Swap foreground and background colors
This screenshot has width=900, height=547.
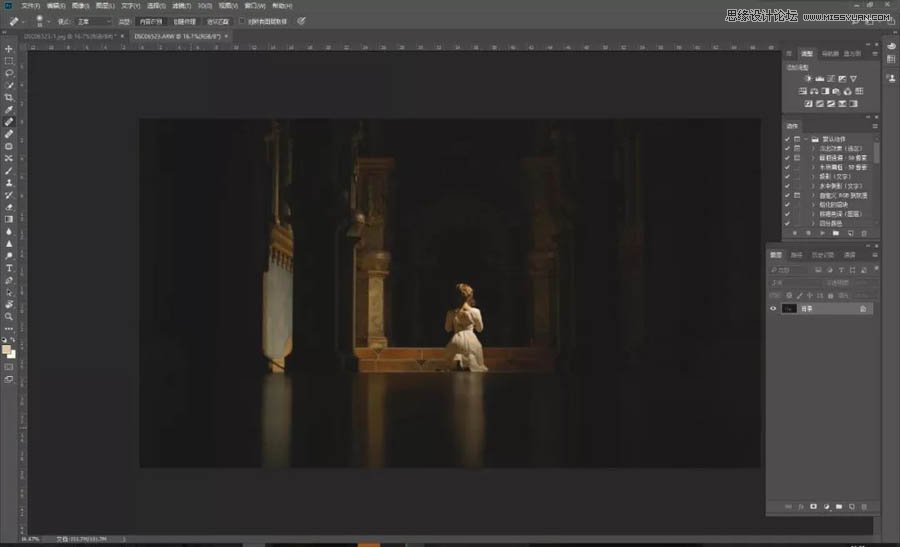pos(13,339)
